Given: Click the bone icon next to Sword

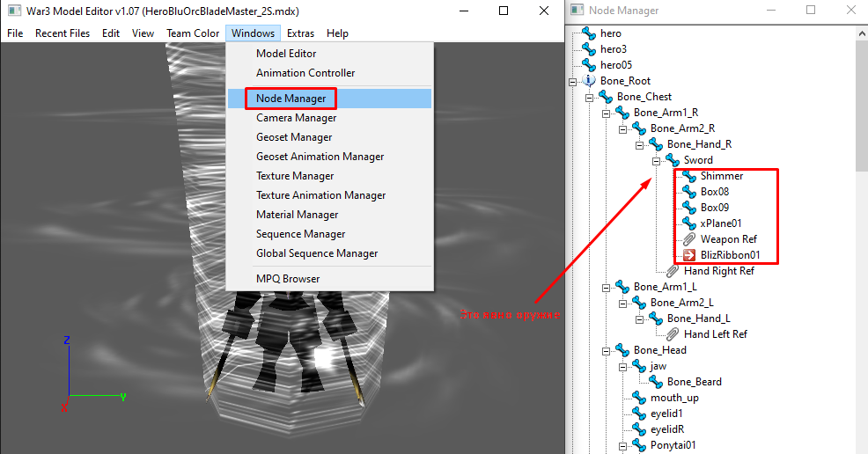Looking at the screenshot, I should 672,160.
